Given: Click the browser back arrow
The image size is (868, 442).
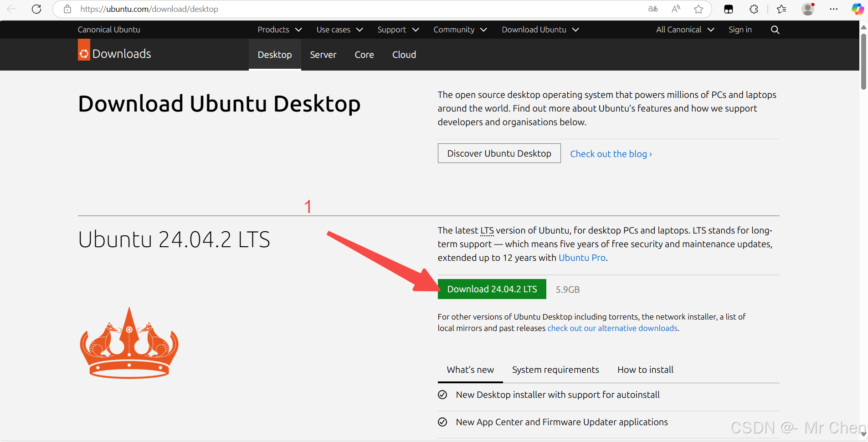Looking at the screenshot, I should [11, 9].
